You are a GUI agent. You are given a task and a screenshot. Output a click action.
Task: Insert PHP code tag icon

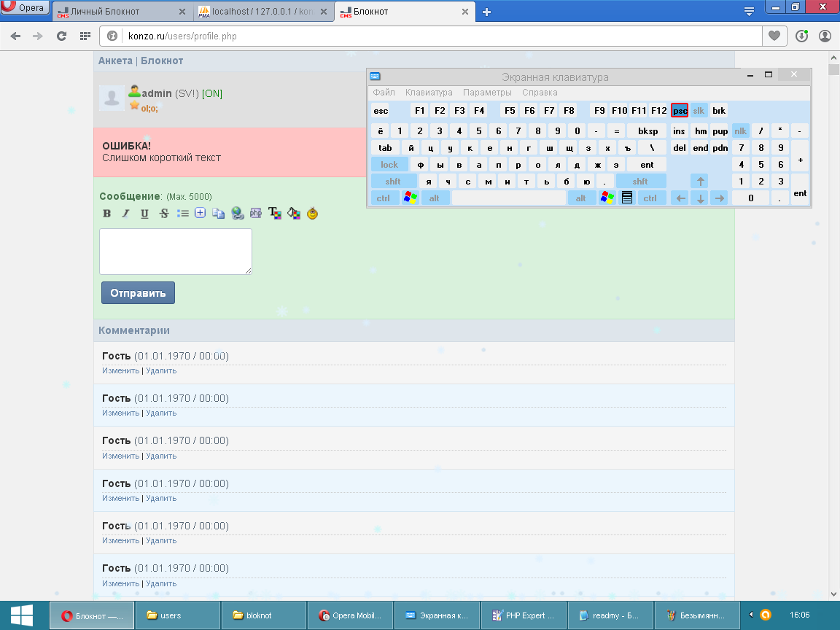click(256, 214)
